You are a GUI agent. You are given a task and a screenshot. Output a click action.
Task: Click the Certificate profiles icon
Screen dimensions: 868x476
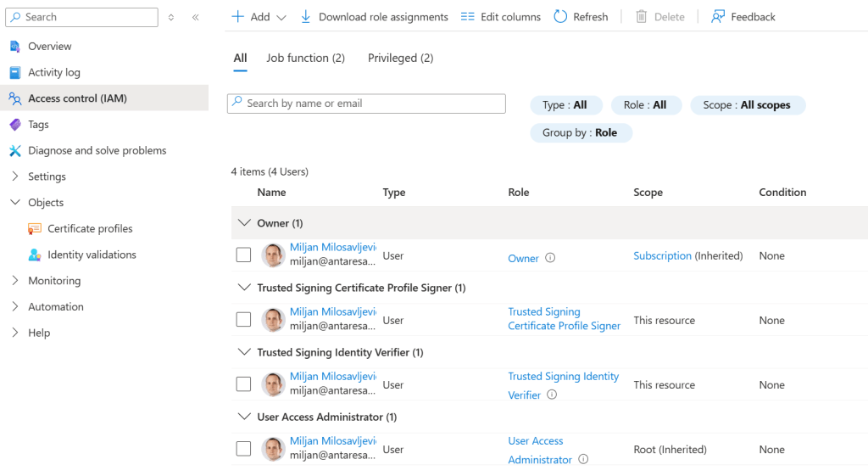point(35,229)
